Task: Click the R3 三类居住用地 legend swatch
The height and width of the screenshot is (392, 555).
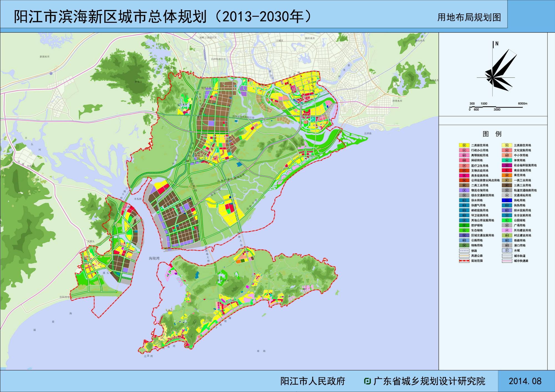Action: [x=507, y=145]
